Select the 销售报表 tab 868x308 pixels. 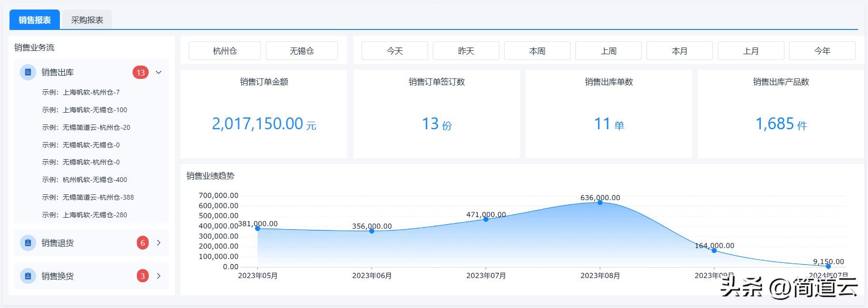coord(35,20)
